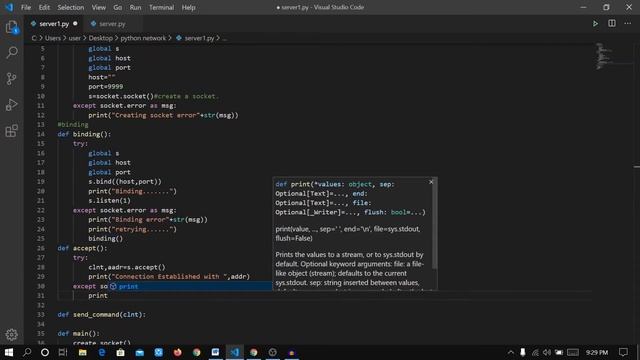
Task: Launch Microsoft Edge from taskbar
Action: (x=102, y=352)
